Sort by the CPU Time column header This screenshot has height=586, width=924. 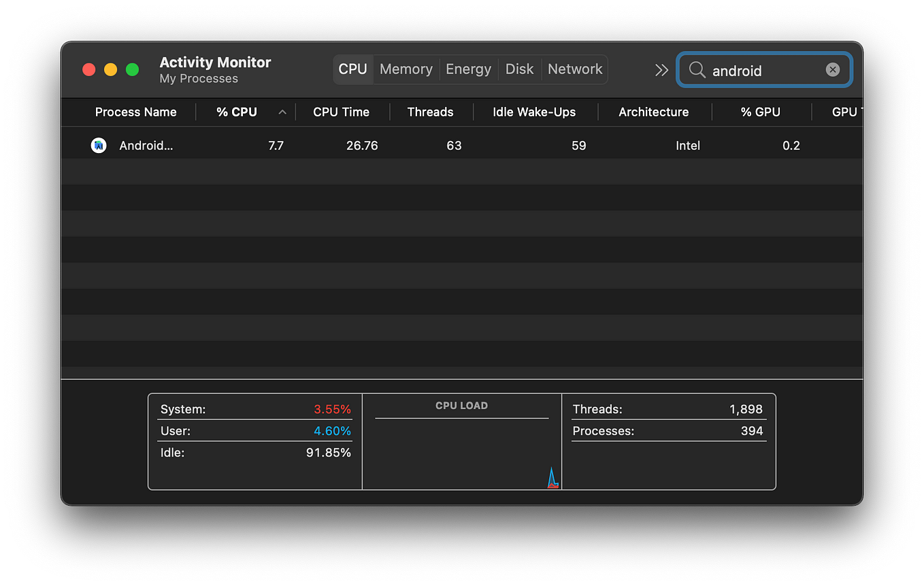(x=341, y=112)
